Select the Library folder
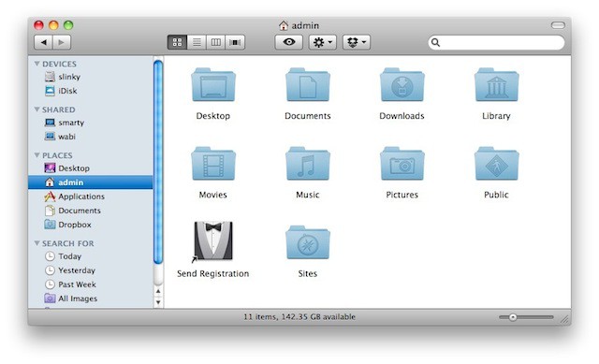This screenshot has width=599, height=364. (496, 85)
